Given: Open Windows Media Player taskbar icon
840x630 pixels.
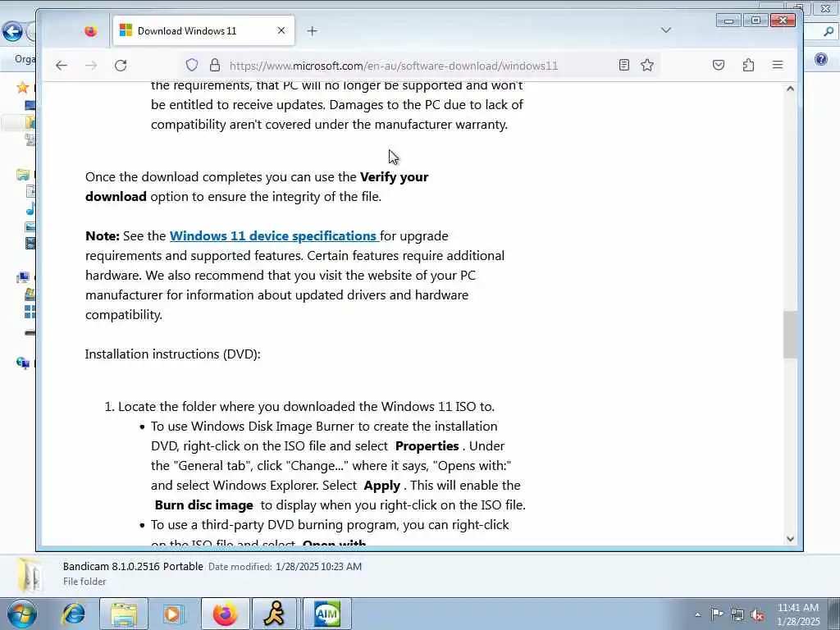Looking at the screenshot, I should 173,614.
